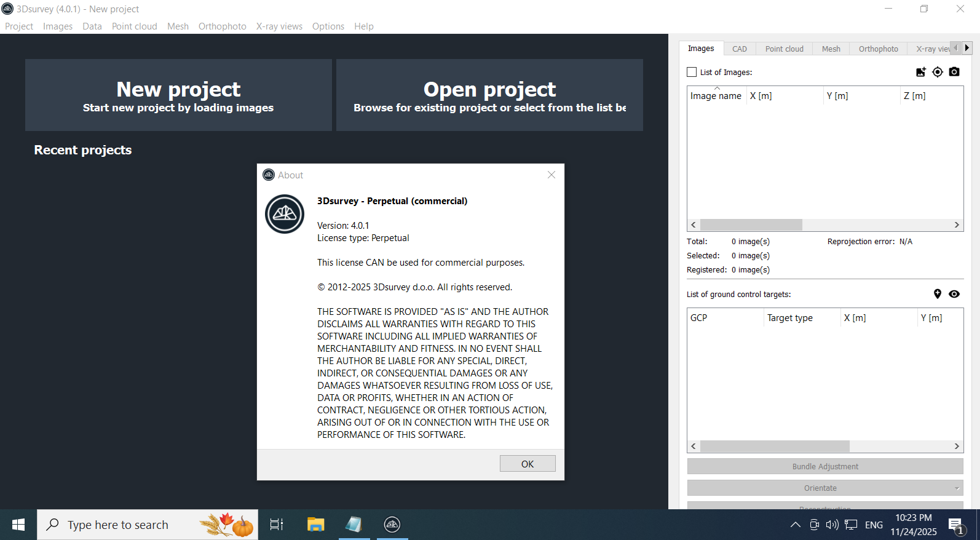Viewport: 980px width, 540px height.
Task: Click left arrow of image list scrollbar
Action: pos(694,225)
